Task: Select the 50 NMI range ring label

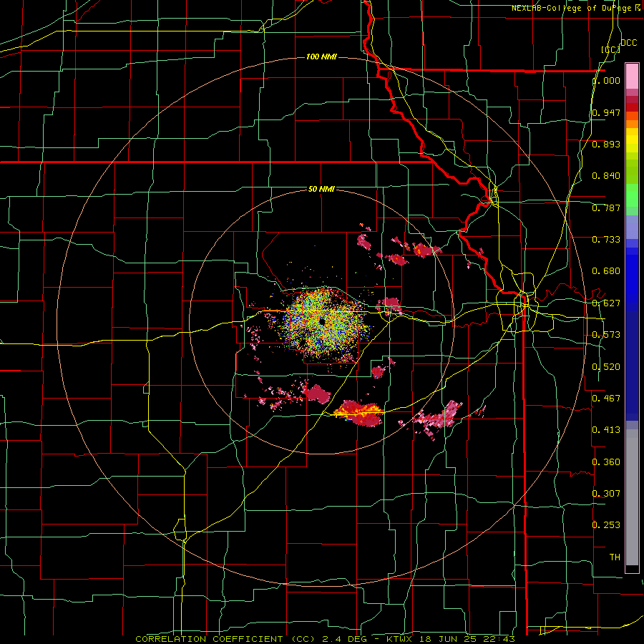Action: click(x=321, y=189)
